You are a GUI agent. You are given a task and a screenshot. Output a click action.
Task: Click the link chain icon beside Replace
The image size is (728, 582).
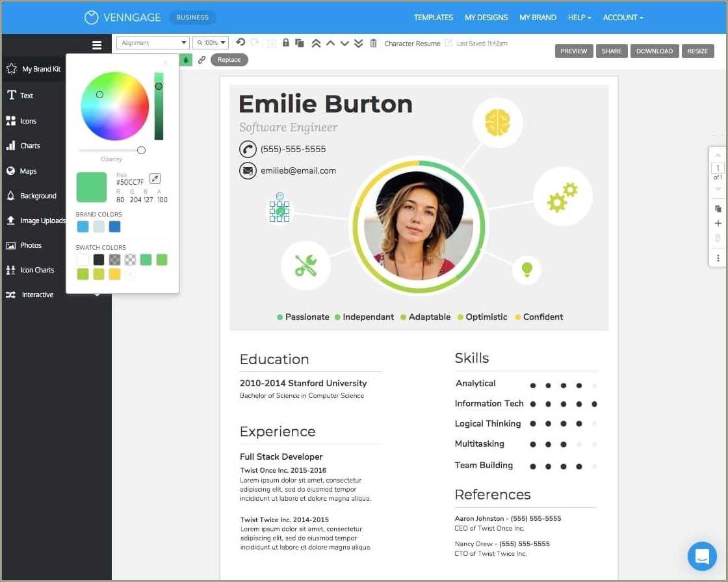(x=201, y=60)
